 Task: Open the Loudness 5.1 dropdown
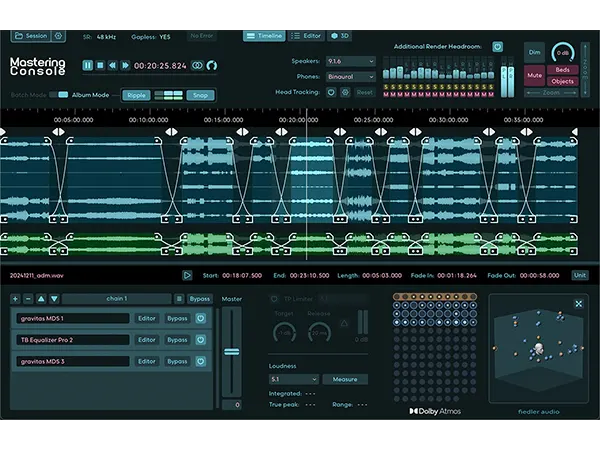coord(293,379)
